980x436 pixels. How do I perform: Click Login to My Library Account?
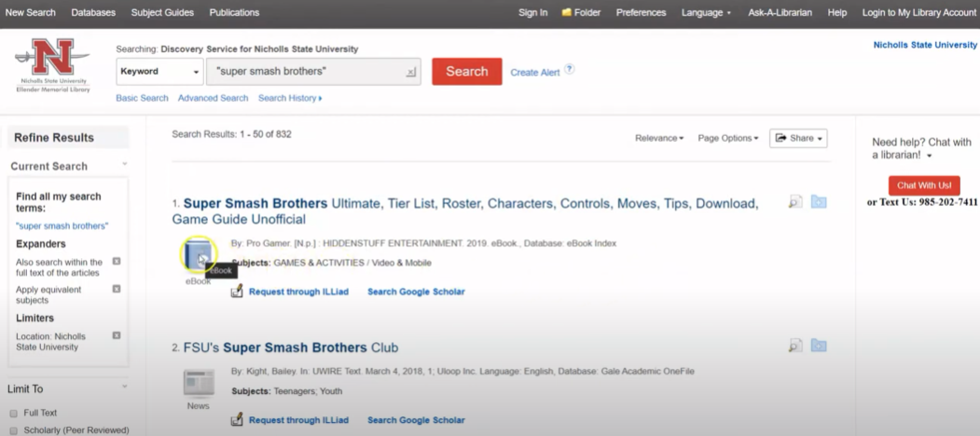point(918,12)
